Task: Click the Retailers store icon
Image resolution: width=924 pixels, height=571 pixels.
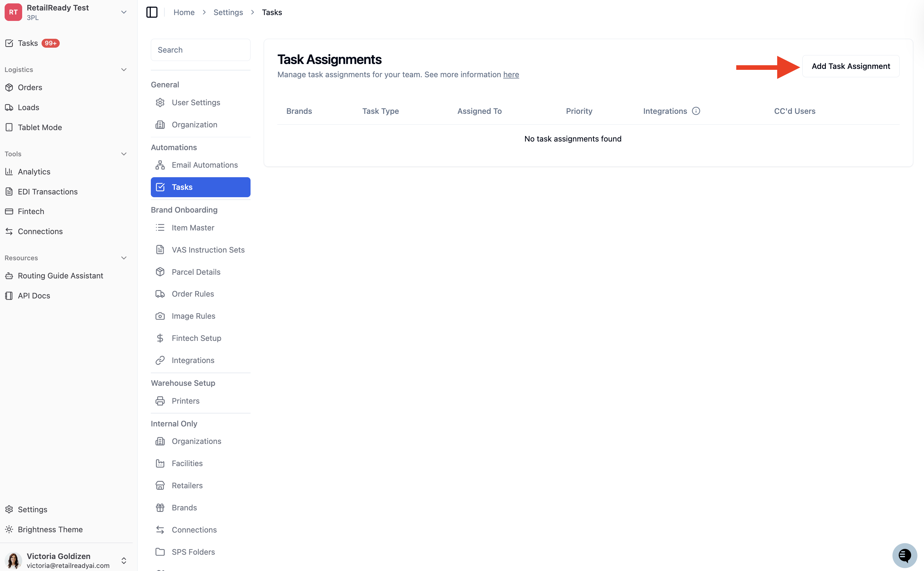Action: [x=160, y=485]
